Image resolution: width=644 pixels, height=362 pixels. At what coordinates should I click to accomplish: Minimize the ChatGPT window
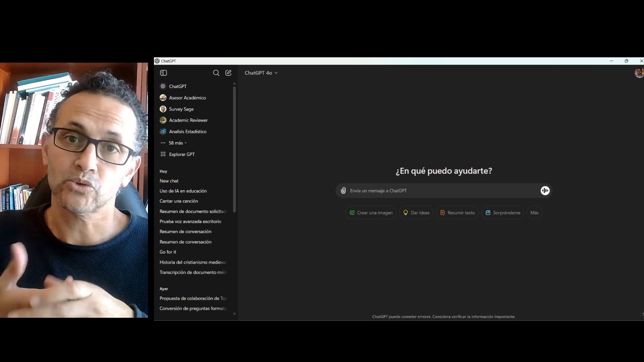[x=611, y=61]
